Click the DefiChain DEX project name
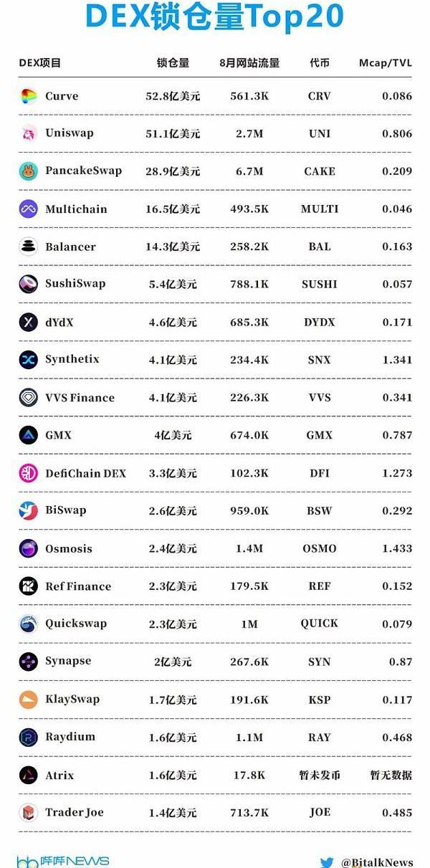Image resolution: width=430 pixels, height=868 pixels. tap(85, 473)
